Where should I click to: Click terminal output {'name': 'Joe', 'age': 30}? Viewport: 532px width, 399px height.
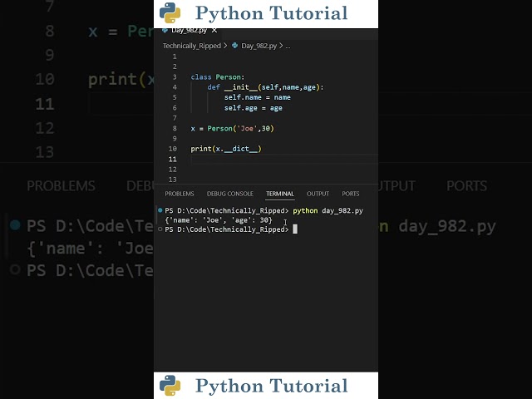tap(219, 220)
